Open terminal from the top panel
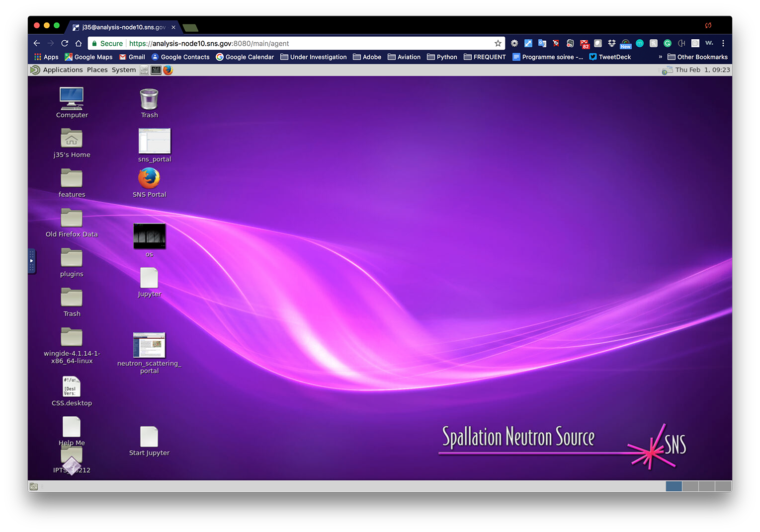Screen dimensions: 760x532 (x=156, y=70)
